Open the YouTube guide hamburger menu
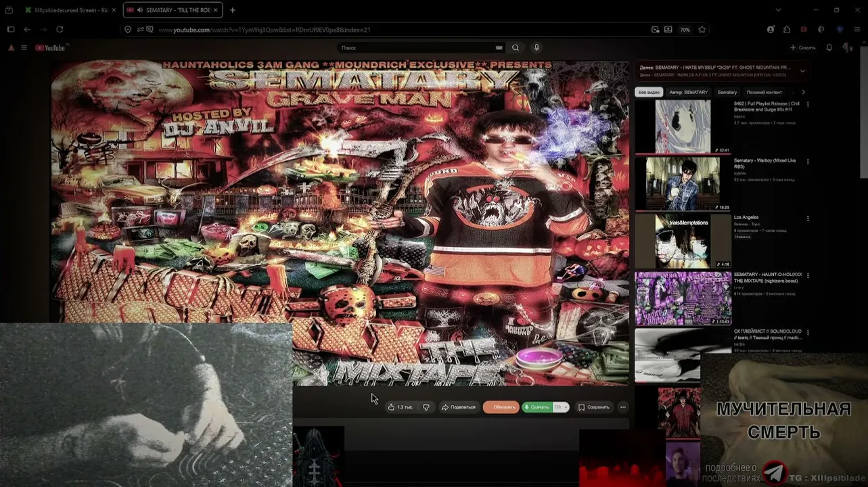 click(x=24, y=48)
